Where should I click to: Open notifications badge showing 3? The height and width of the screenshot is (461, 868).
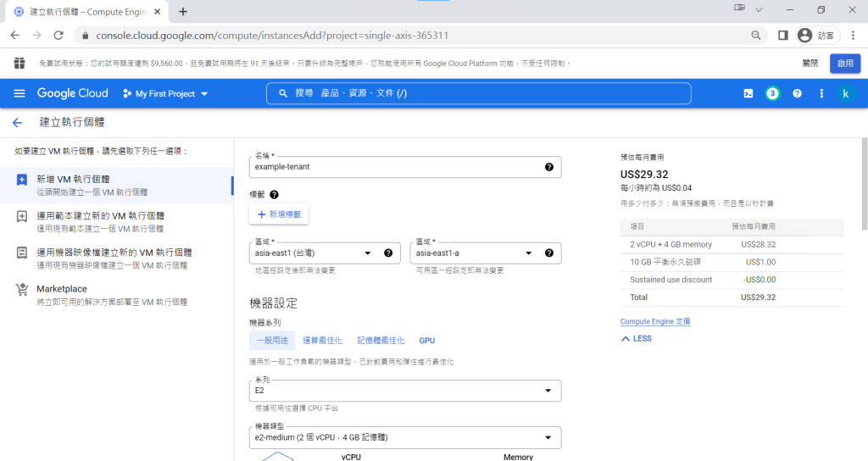pyautogui.click(x=772, y=93)
